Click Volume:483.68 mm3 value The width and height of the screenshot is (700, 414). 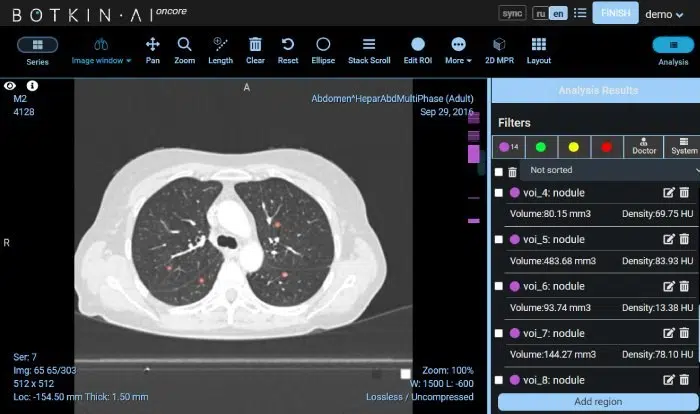[553, 261]
